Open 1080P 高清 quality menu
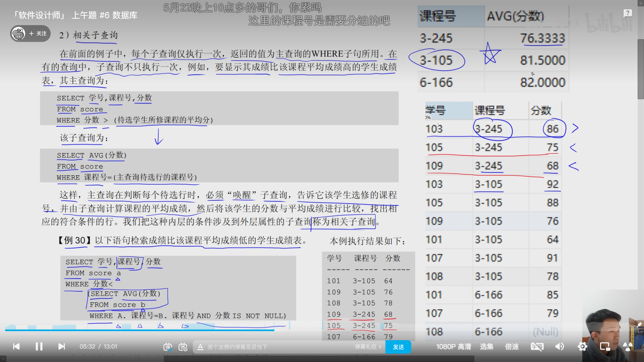The width and height of the screenshot is (644, 362). point(453,347)
